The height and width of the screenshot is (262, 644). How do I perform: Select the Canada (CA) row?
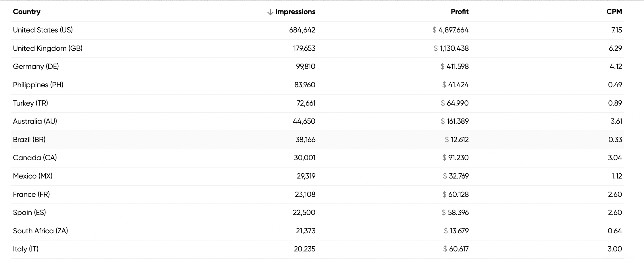click(x=317, y=158)
